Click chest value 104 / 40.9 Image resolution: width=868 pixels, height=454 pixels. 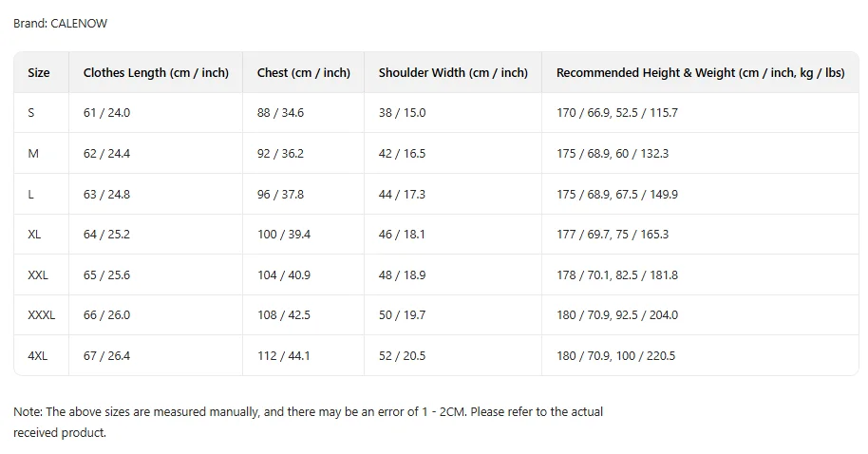[283, 275]
